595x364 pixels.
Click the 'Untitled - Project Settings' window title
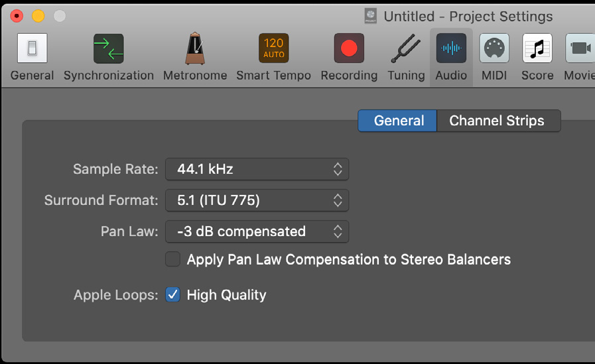pyautogui.click(x=468, y=17)
